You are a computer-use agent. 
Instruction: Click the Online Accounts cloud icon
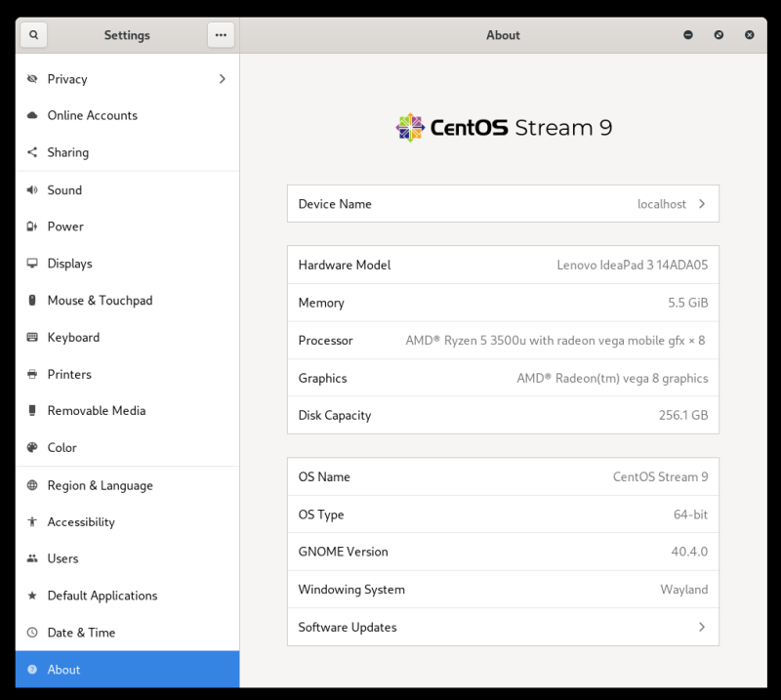pyautogui.click(x=32, y=115)
